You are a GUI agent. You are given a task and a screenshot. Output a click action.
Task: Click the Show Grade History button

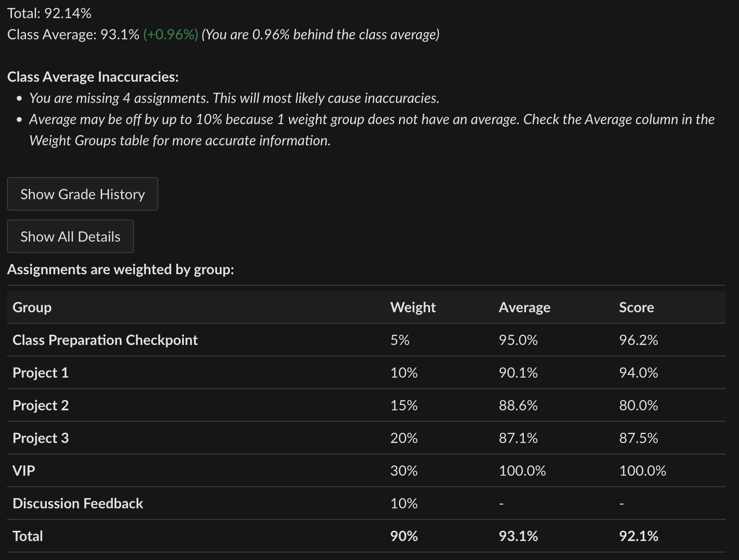click(83, 194)
